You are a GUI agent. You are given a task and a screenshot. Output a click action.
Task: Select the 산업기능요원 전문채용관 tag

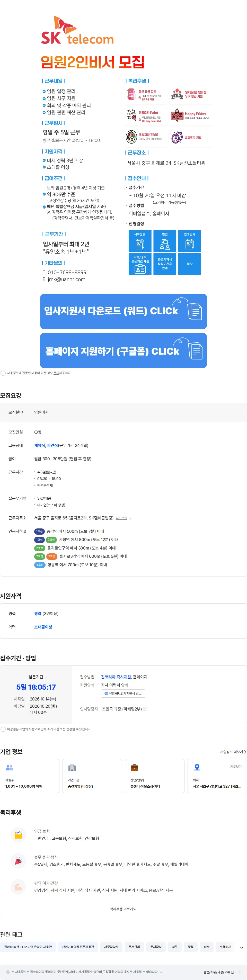tap(78, 947)
